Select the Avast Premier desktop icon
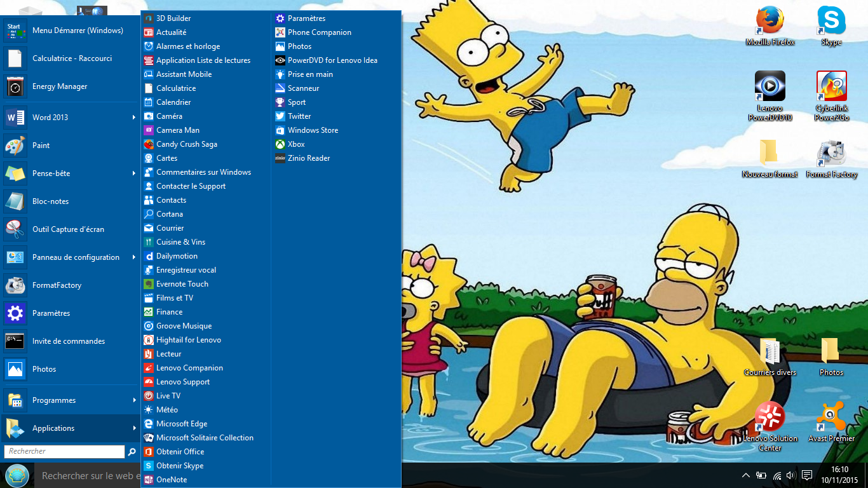Screen dimensions: 868x488 tap(831, 422)
